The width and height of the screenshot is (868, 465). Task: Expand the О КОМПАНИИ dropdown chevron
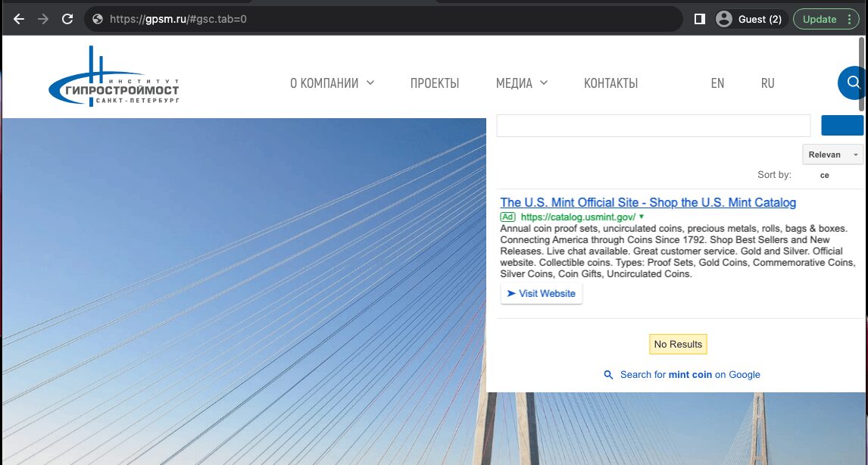[371, 83]
